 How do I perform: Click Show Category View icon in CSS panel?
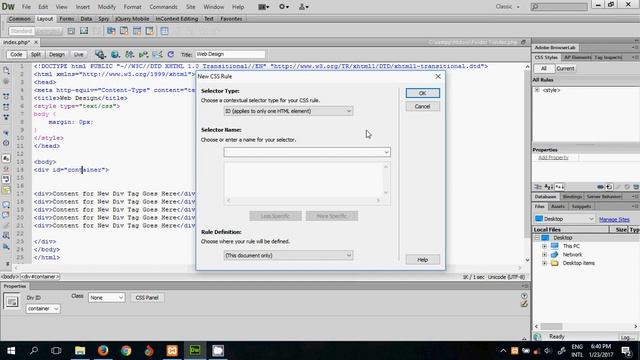point(538,187)
